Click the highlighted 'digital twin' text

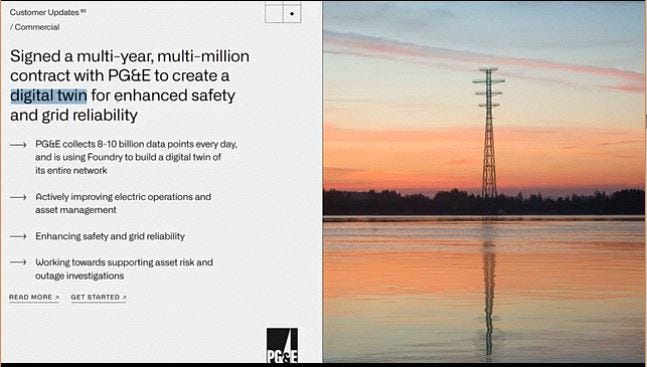[49, 95]
